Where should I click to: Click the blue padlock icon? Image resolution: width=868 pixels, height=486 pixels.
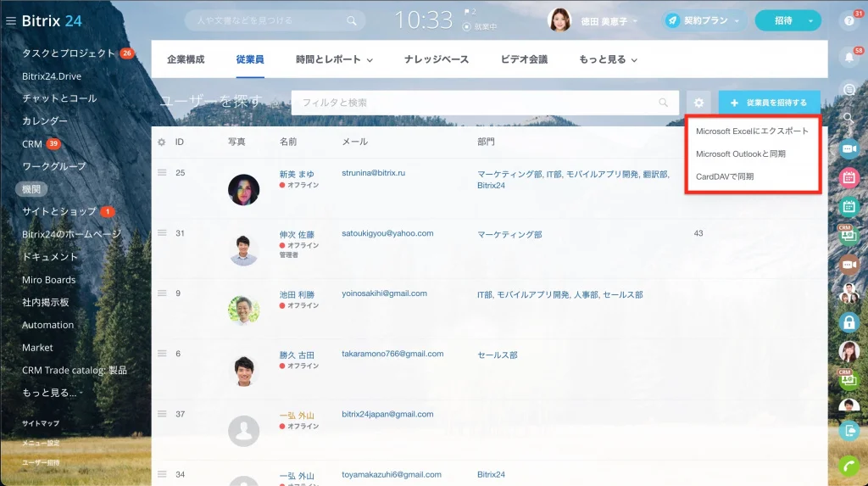(849, 322)
